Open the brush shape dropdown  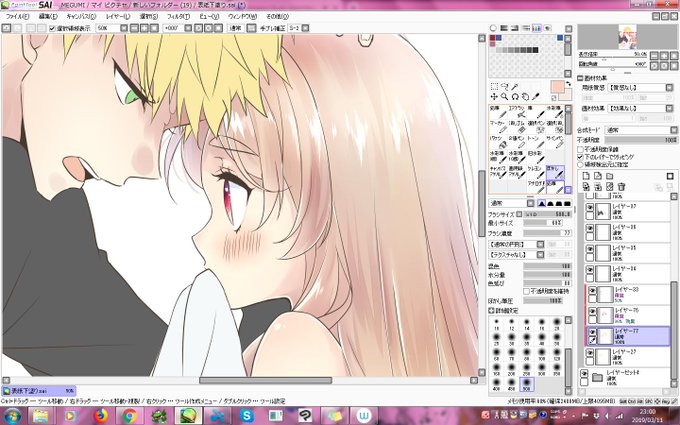(x=540, y=245)
